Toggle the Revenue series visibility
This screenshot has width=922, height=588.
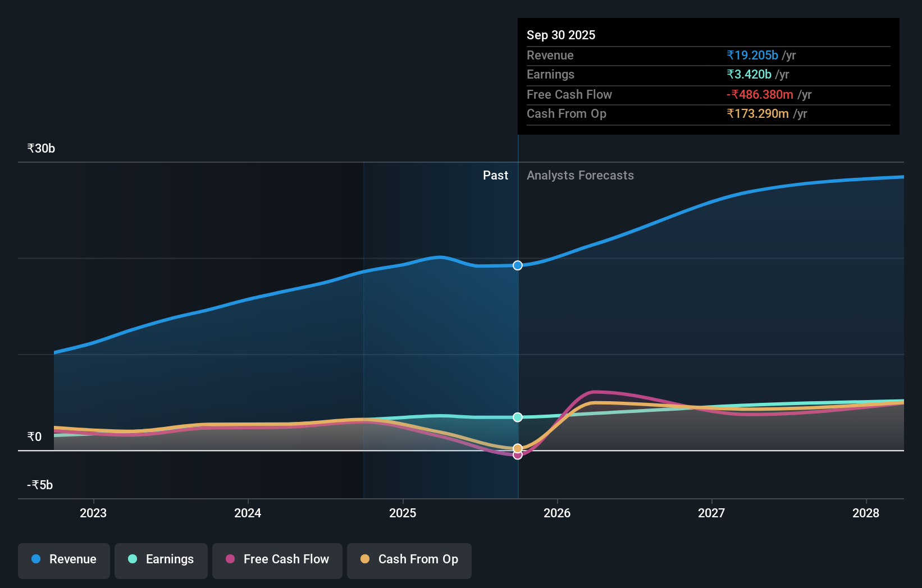63,559
